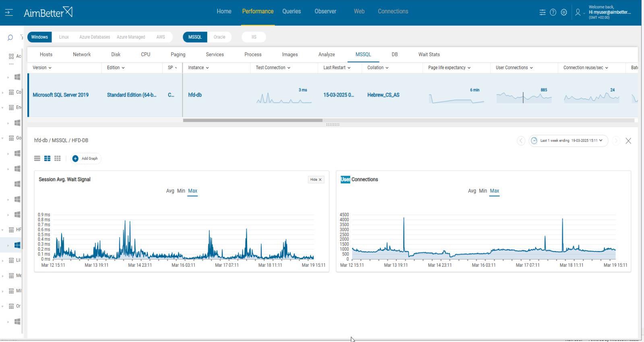Switch platform filter to Azure Managed
The height and width of the screenshot is (342, 644).
[x=131, y=37]
